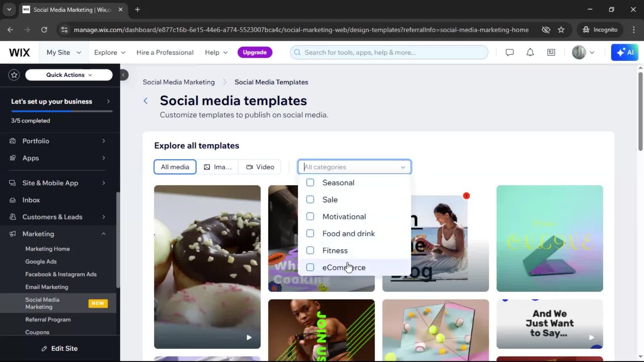Click the user profile avatar

[579, 53]
